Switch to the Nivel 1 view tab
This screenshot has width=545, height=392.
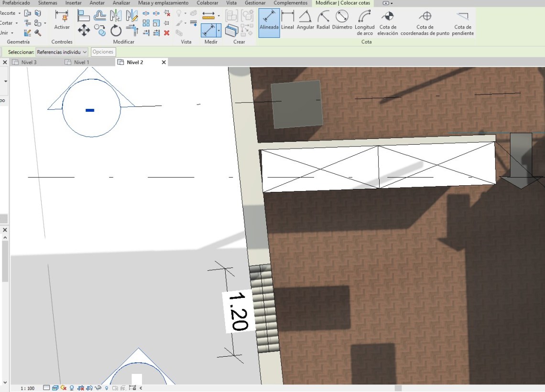pyautogui.click(x=81, y=62)
